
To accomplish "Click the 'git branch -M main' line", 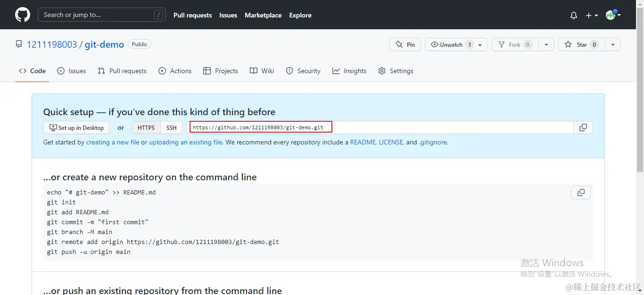I will click(x=80, y=232).
